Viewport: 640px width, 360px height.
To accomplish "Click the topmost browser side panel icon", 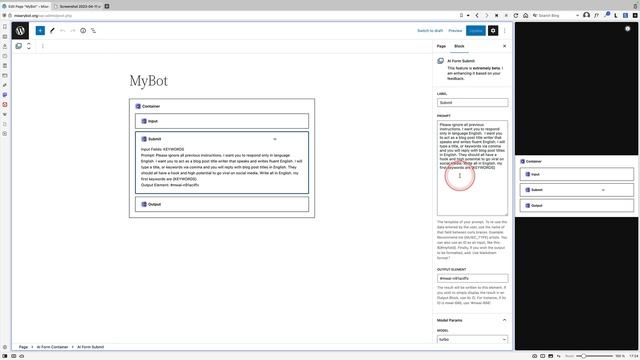I will point(5,27).
